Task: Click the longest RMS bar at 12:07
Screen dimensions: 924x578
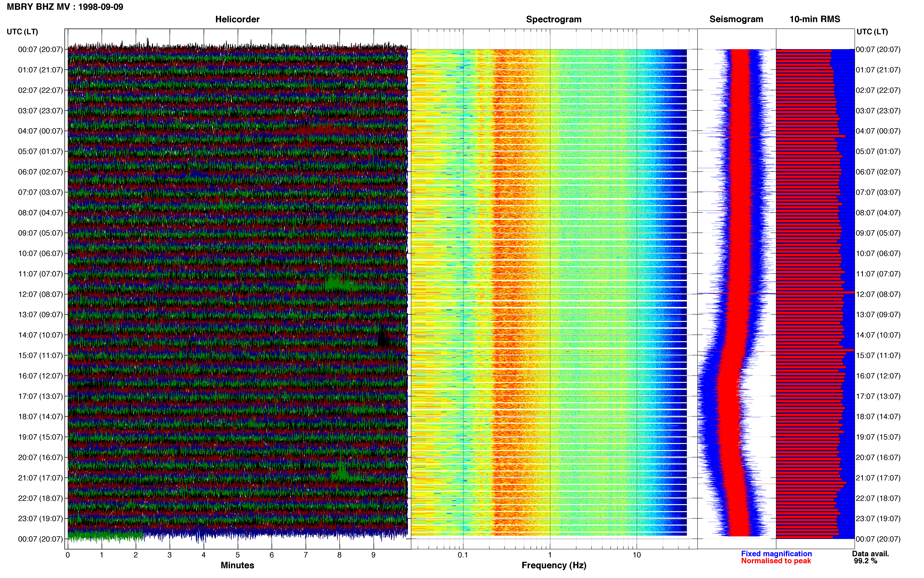Action: coord(815,292)
